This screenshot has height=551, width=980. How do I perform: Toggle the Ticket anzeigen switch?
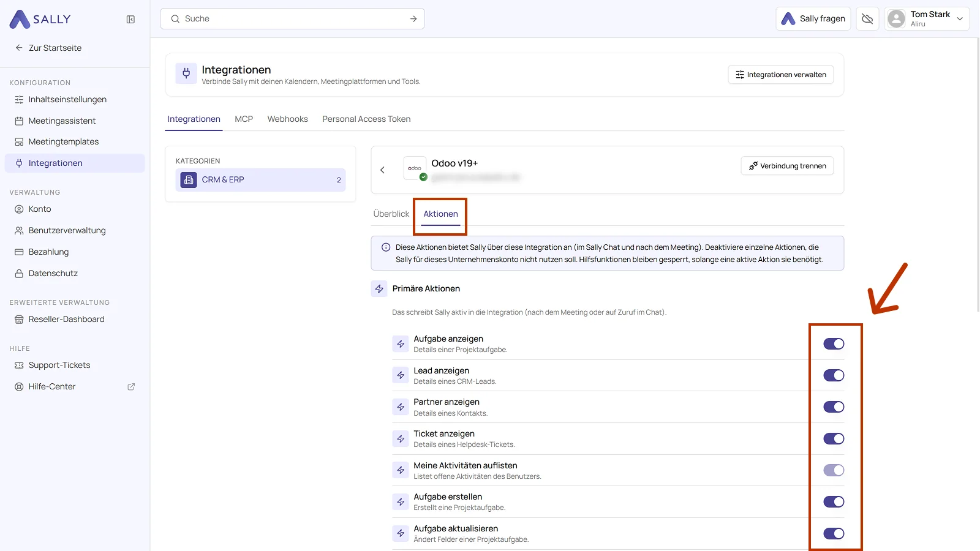[x=834, y=439]
